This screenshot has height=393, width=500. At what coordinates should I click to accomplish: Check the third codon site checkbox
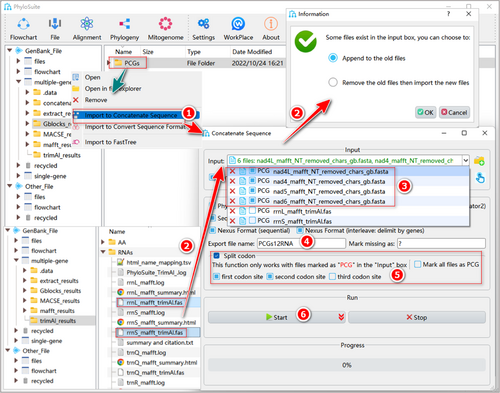click(332, 277)
